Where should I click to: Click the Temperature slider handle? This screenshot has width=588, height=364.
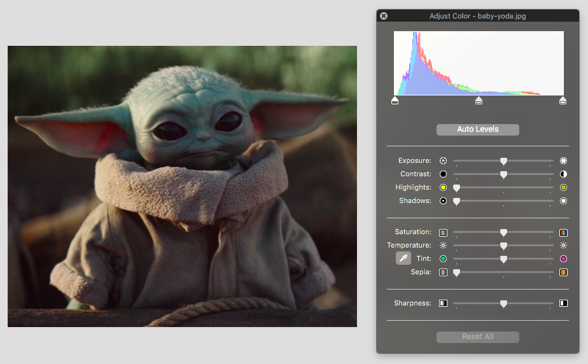[x=503, y=246]
